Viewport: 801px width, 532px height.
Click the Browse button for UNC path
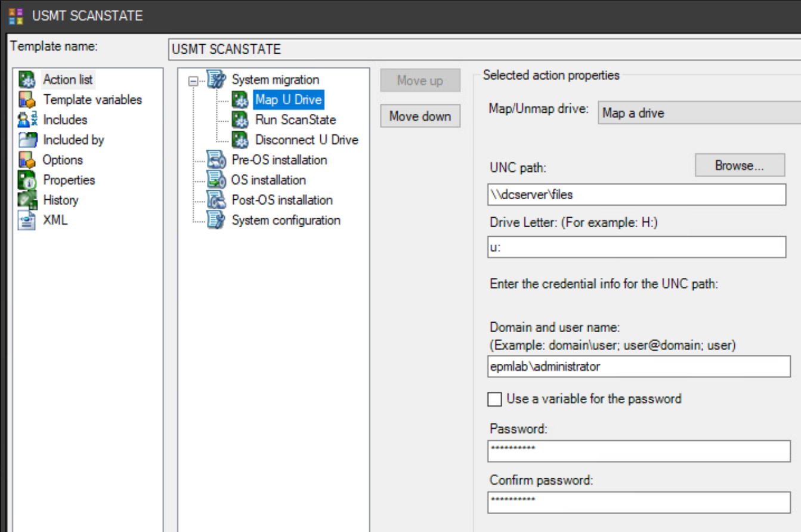740,165
